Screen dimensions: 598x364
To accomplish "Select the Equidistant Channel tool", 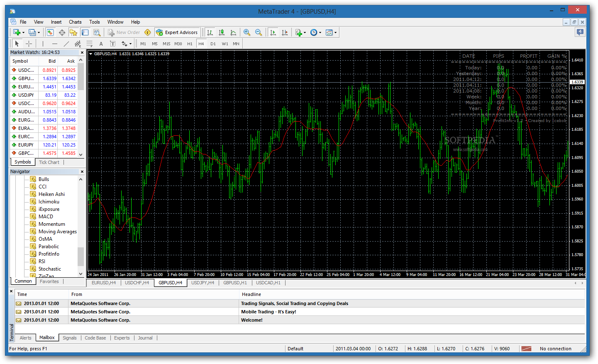I will [x=78, y=44].
